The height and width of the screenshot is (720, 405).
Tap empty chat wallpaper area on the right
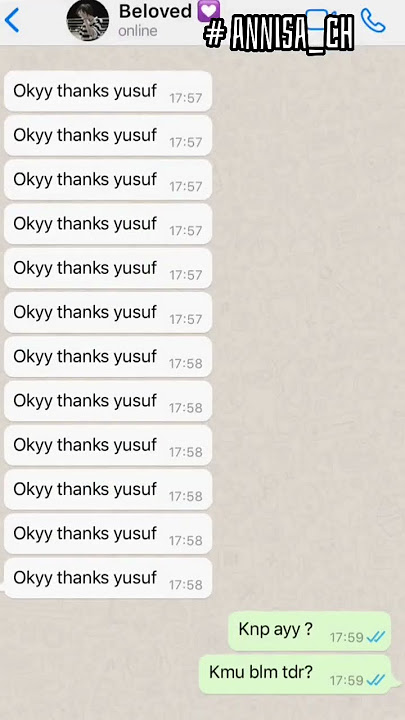(308, 321)
